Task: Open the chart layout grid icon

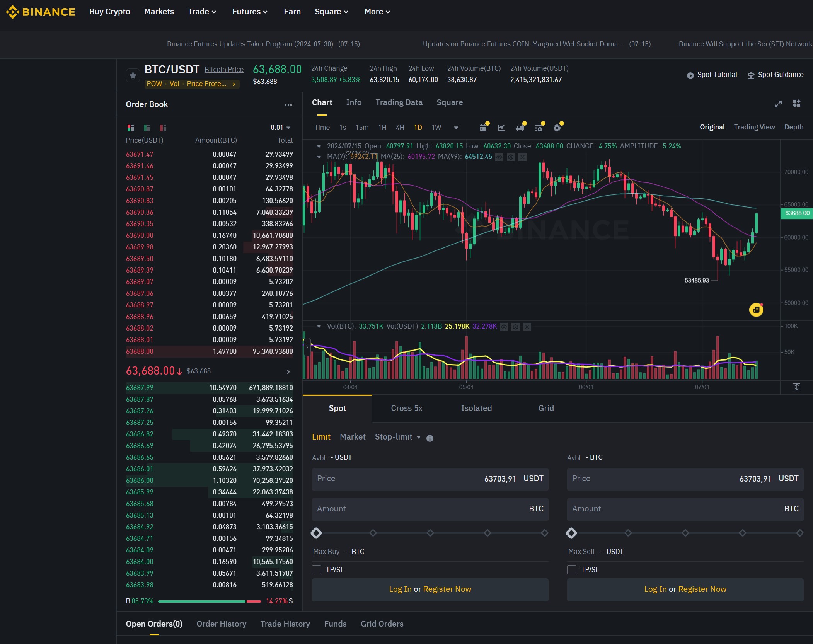Action: (x=797, y=103)
